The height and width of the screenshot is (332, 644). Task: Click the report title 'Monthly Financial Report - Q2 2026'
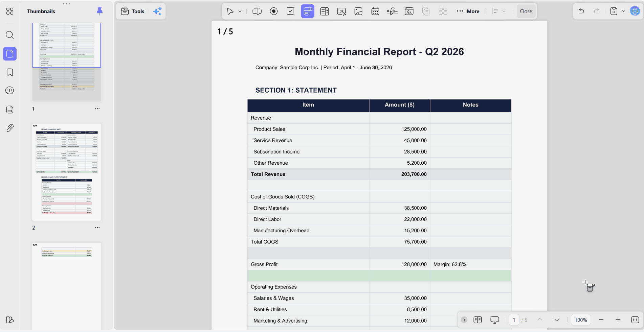pos(379,52)
